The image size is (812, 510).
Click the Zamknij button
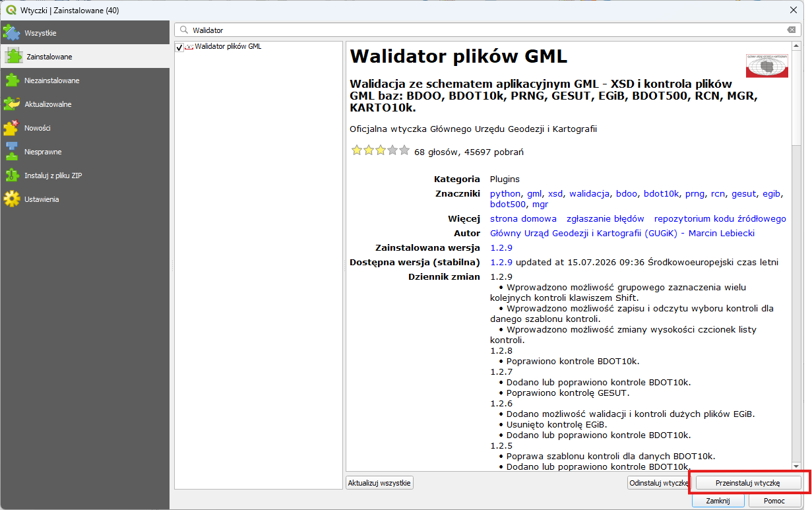pos(718,501)
